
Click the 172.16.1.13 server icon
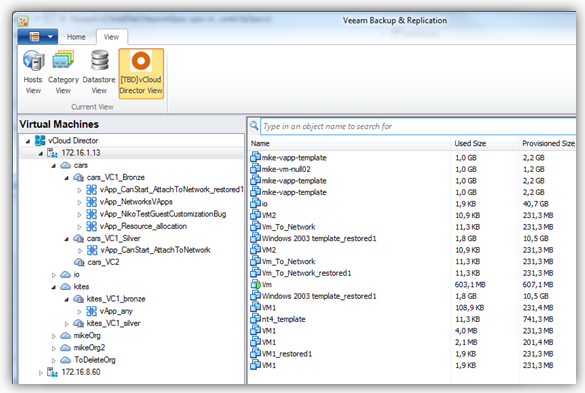point(52,153)
